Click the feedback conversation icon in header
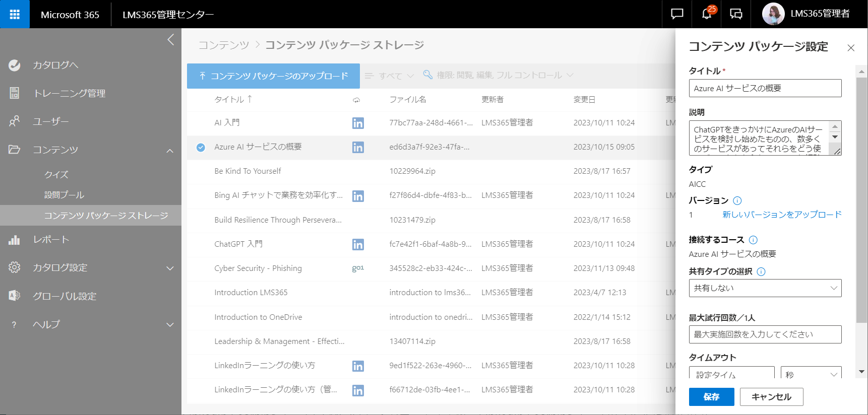Screen dimensions: 868x415 click(x=736, y=14)
